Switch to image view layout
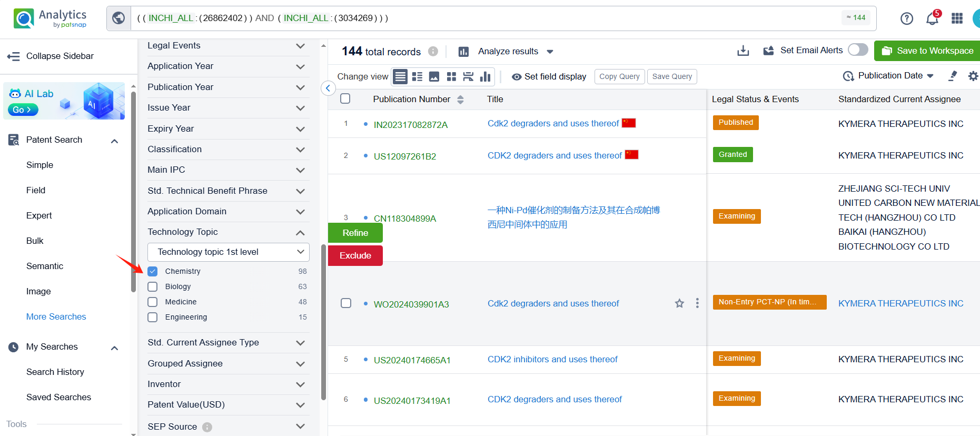Viewport: 980px width, 436px height. coord(434,77)
